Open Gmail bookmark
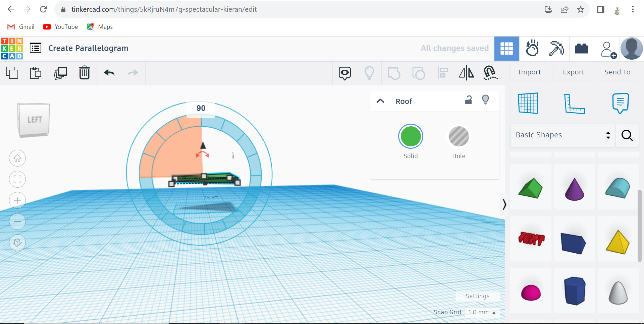 [21, 27]
